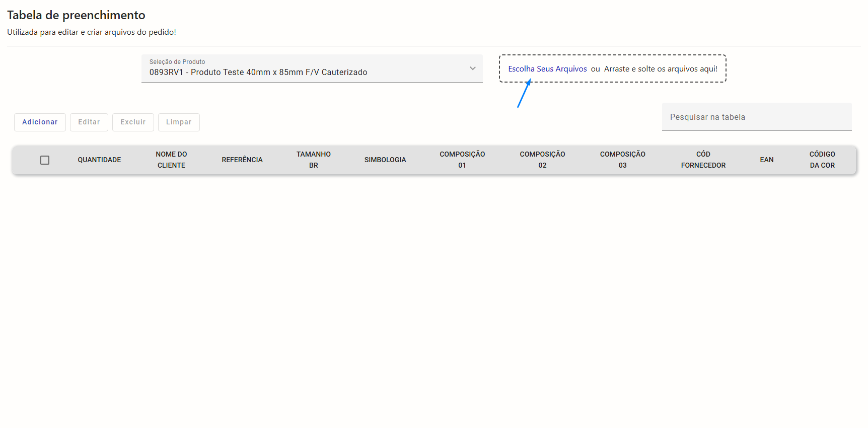Click the Limpar button

click(179, 122)
